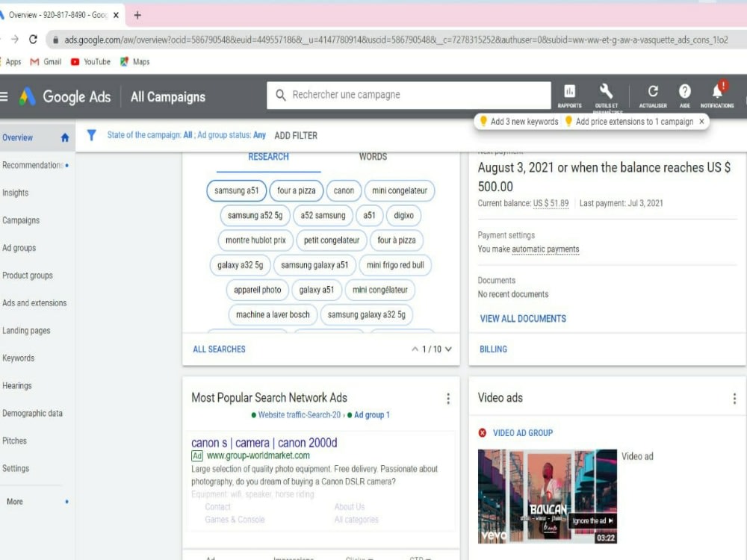Screen dimensions: 747x560
Task: Switch to the Research tab
Action: 268,157
